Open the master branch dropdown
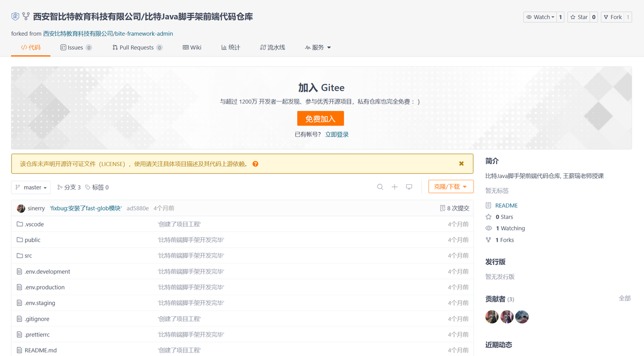The width and height of the screenshot is (644, 356). tap(31, 187)
